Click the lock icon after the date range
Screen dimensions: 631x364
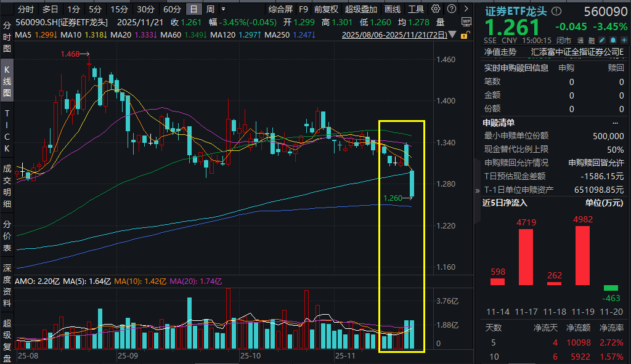click(463, 36)
